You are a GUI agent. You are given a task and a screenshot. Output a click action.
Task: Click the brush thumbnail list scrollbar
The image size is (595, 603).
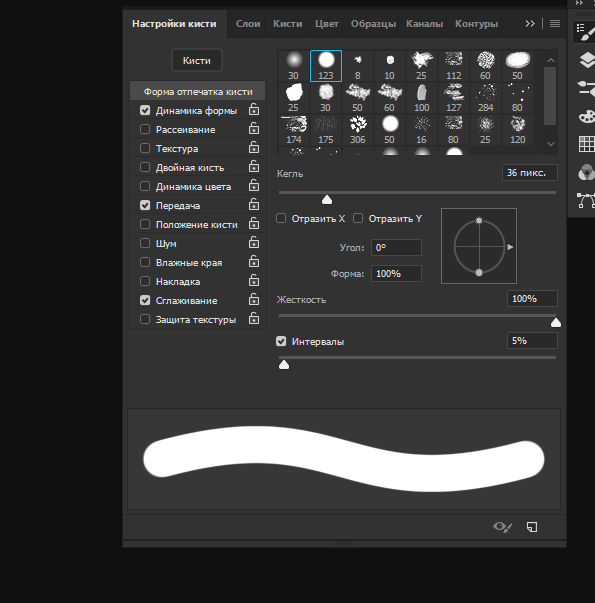coord(551,96)
